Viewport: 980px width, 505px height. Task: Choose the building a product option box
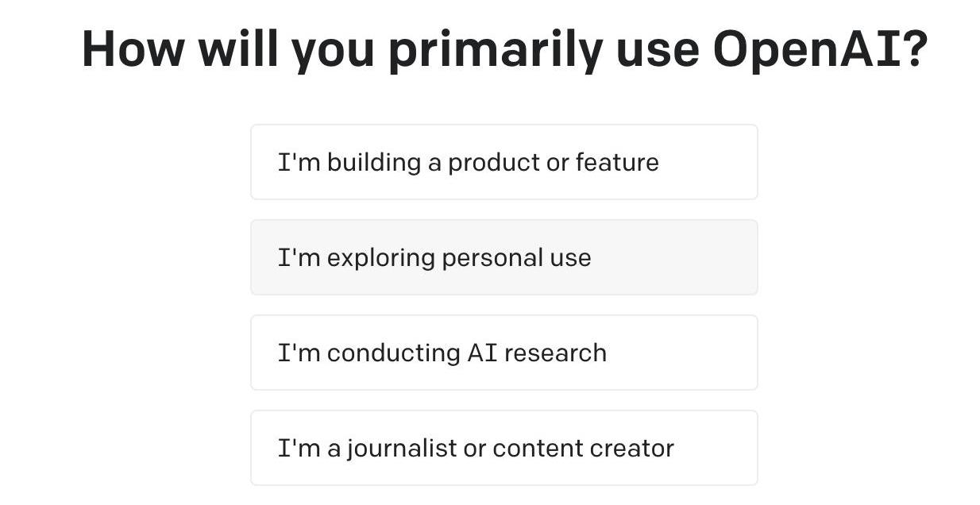tap(504, 162)
